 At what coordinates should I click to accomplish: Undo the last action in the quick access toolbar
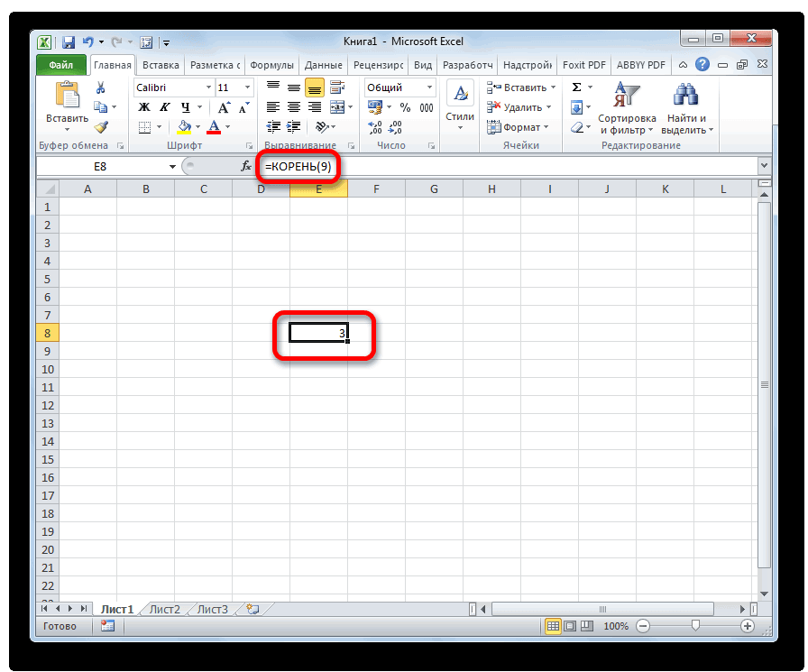click(88, 41)
